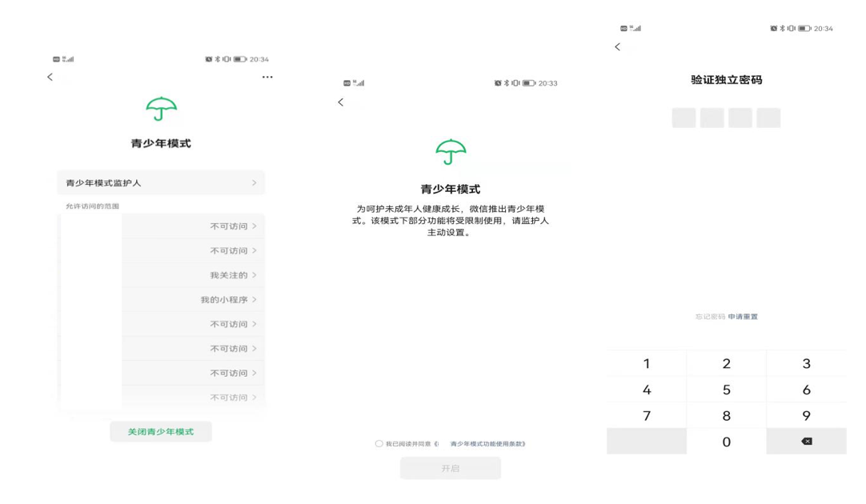866x504 pixels.
Task: Tap keypad digit 2
Action: (x=726, y=363)
